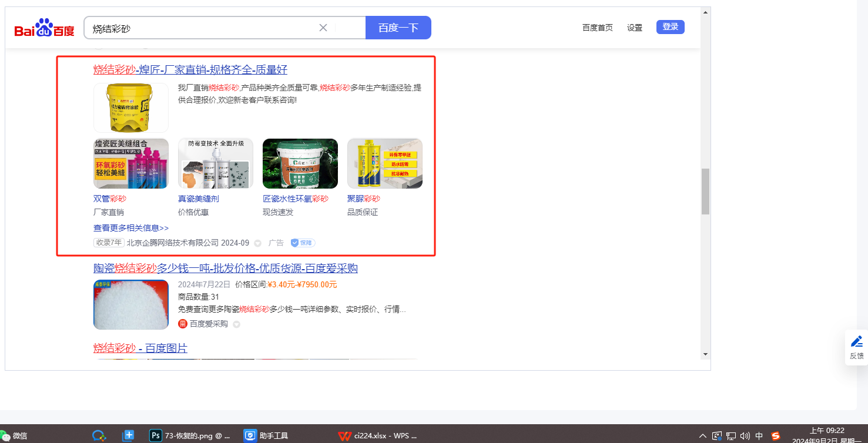Click the 百度爱采购 source name

point(209,324)
